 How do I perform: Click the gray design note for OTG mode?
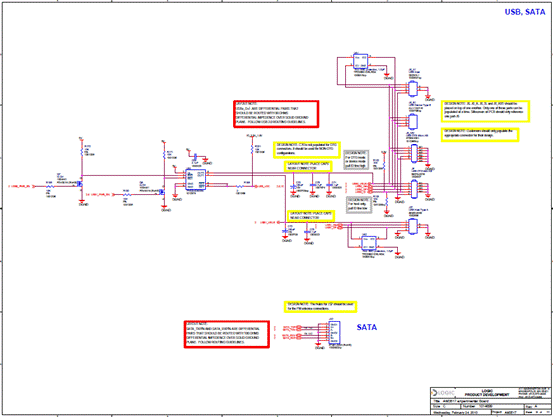356,160
